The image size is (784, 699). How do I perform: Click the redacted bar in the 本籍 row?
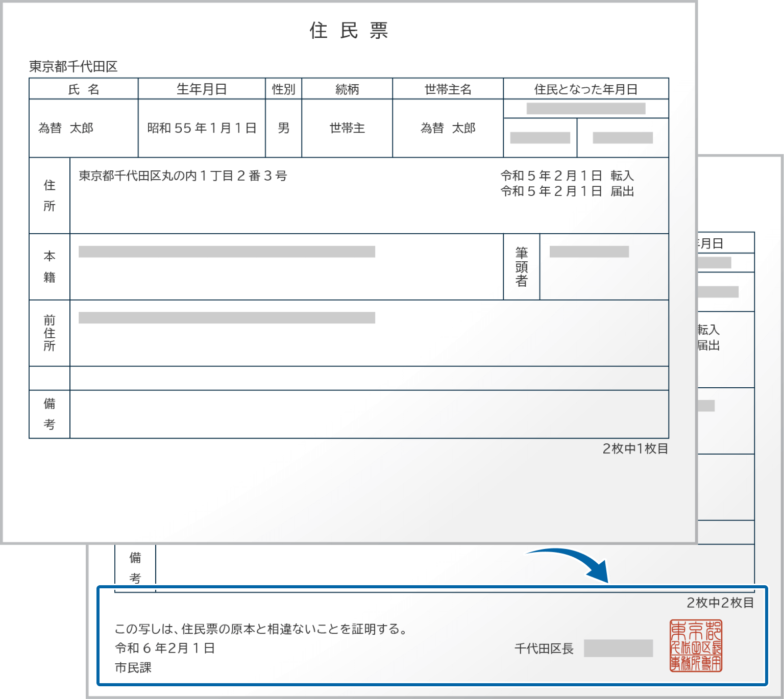(x=227, y=252)
